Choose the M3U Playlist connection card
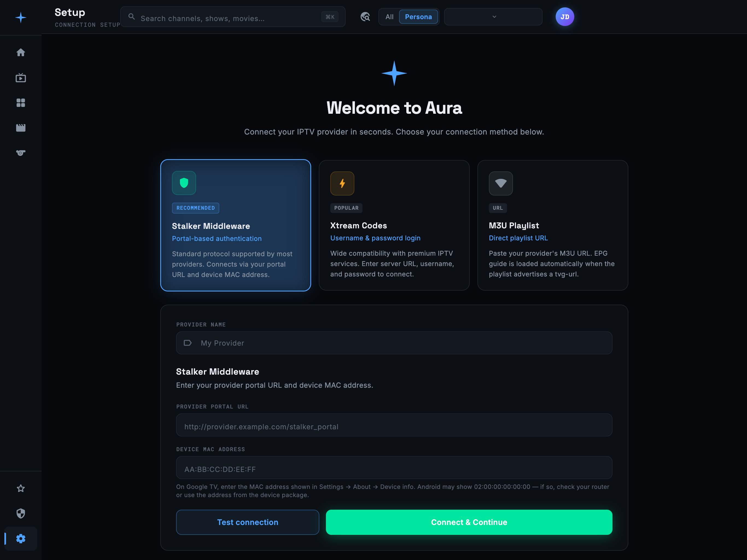The height and width of the screenshot is (560, 747). (553, 225)
